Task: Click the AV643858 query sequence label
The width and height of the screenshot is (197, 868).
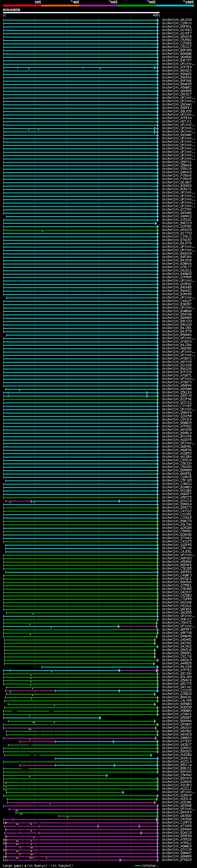Action: pyautogui.click(x=11, y=10)
